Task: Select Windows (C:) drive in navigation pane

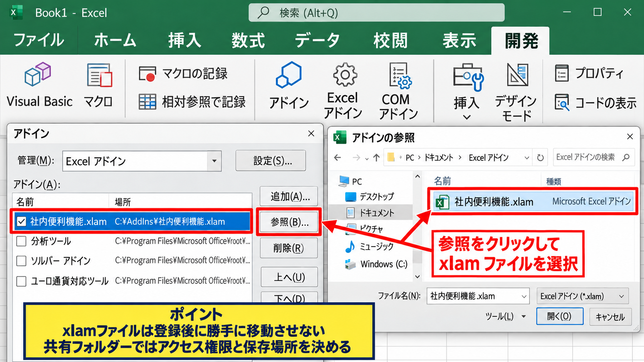Action: click(x=376, y=264)
